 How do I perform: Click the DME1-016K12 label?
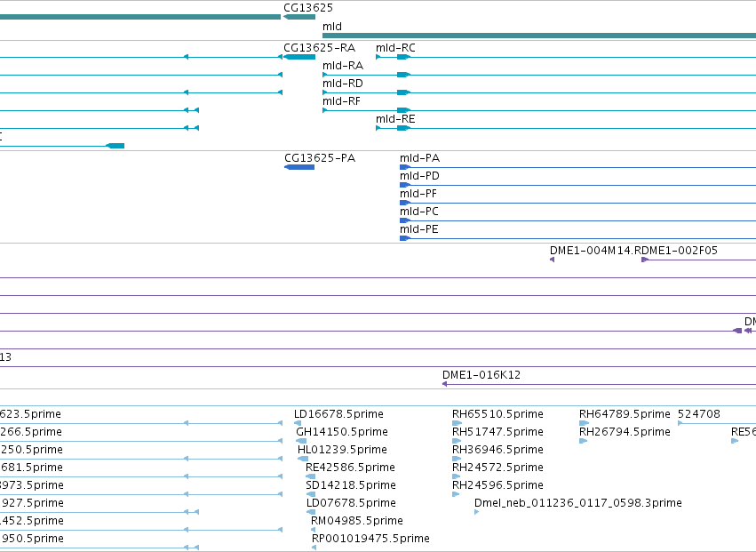coord(481,375)
